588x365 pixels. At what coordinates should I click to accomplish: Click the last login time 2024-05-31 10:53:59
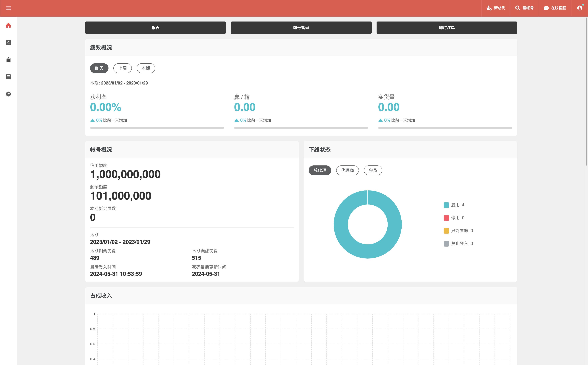click(x=116, y=274)
